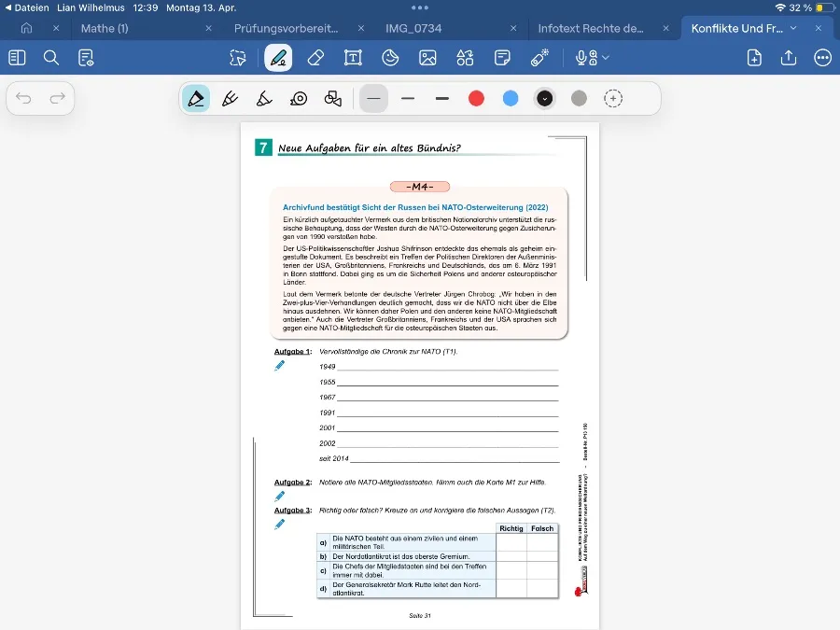The height and width of the screenshot is (630, 840).
Task: Select the ballpoint pen type
Action: (x=196, y=99)
